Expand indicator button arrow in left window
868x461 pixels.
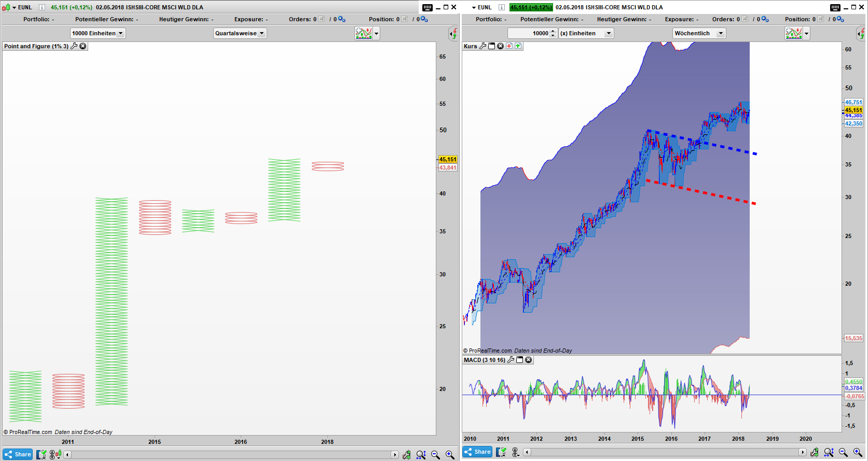(377, 34)
